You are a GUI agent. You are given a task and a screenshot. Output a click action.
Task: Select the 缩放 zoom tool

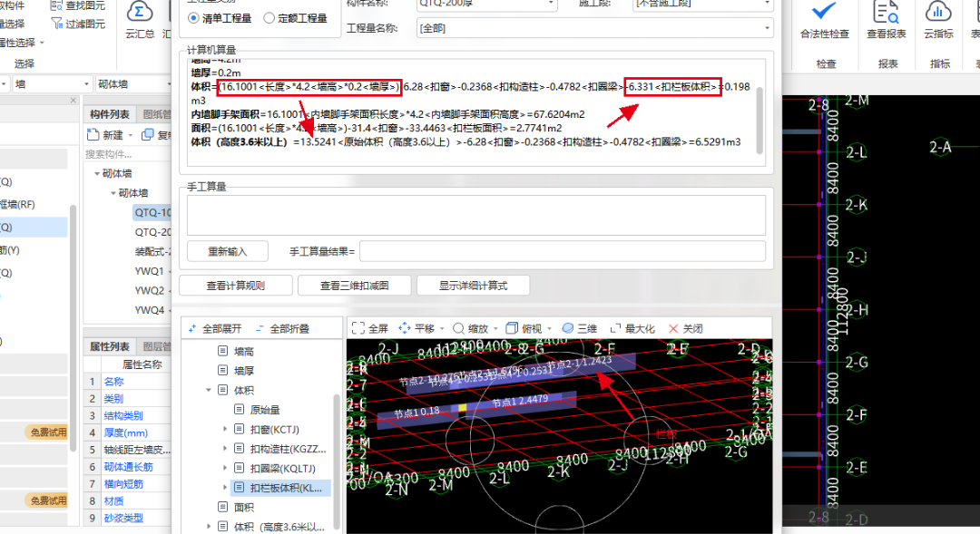point(470,328)
